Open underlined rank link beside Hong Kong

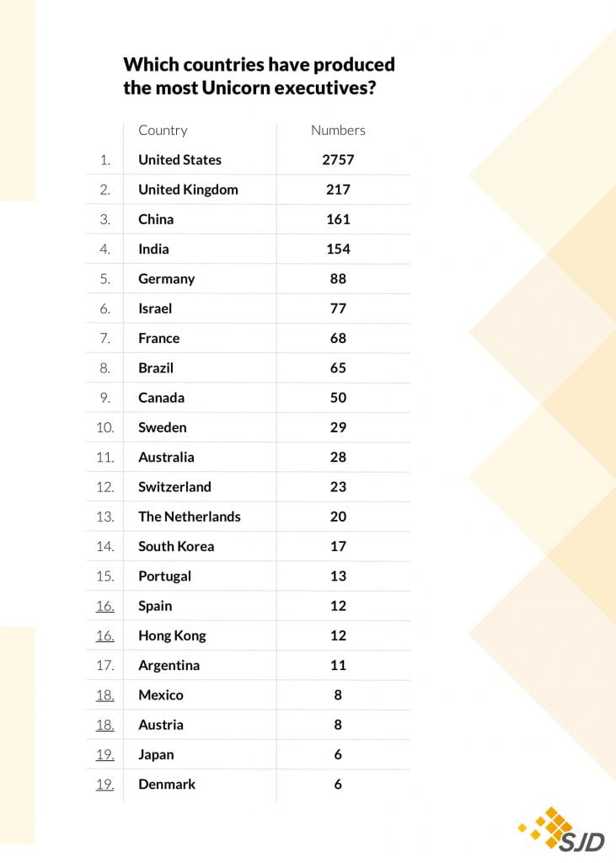pos(104,635)
